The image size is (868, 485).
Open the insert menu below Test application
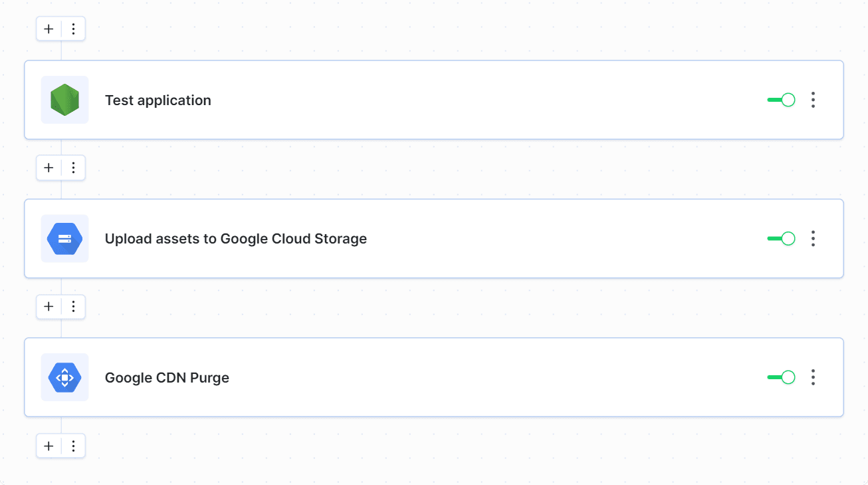pos(74,168)
